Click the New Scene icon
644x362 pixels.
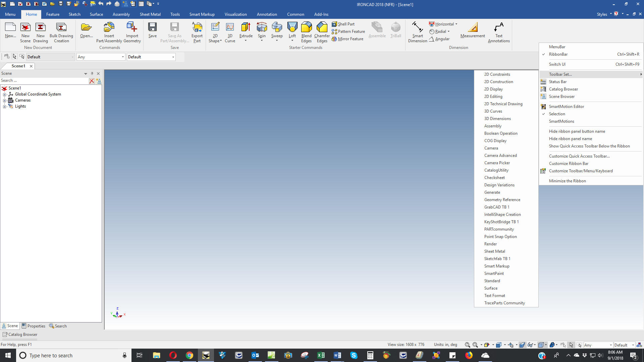tap(25, 33)
